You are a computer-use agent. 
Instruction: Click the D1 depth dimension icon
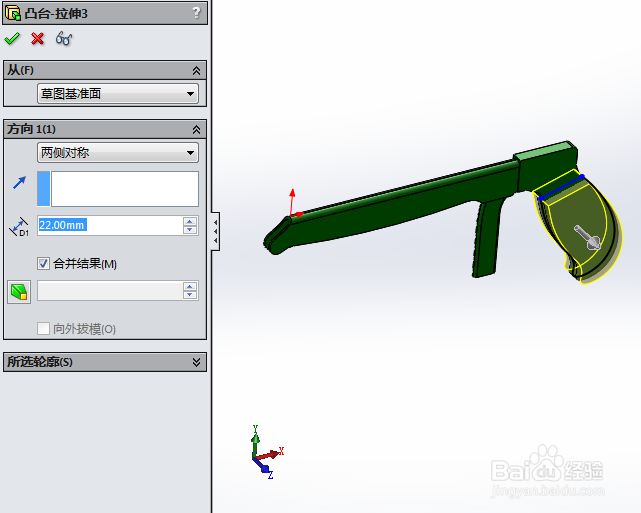[19, 226]
